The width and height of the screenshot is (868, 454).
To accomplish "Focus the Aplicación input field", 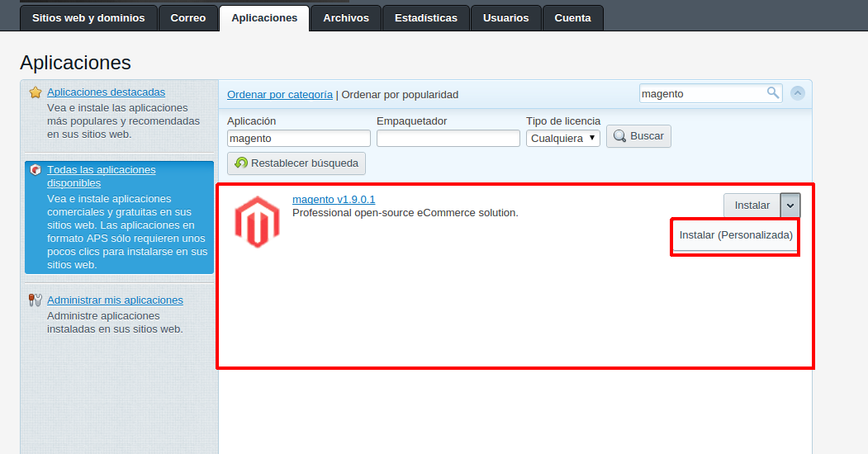I will (x=298, y=138).
